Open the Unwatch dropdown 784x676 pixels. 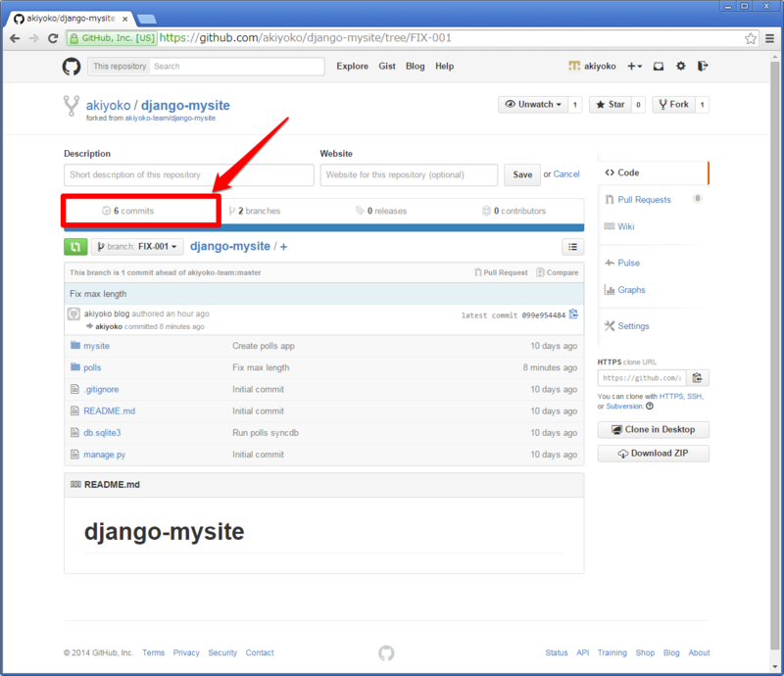tap(533, 105)
